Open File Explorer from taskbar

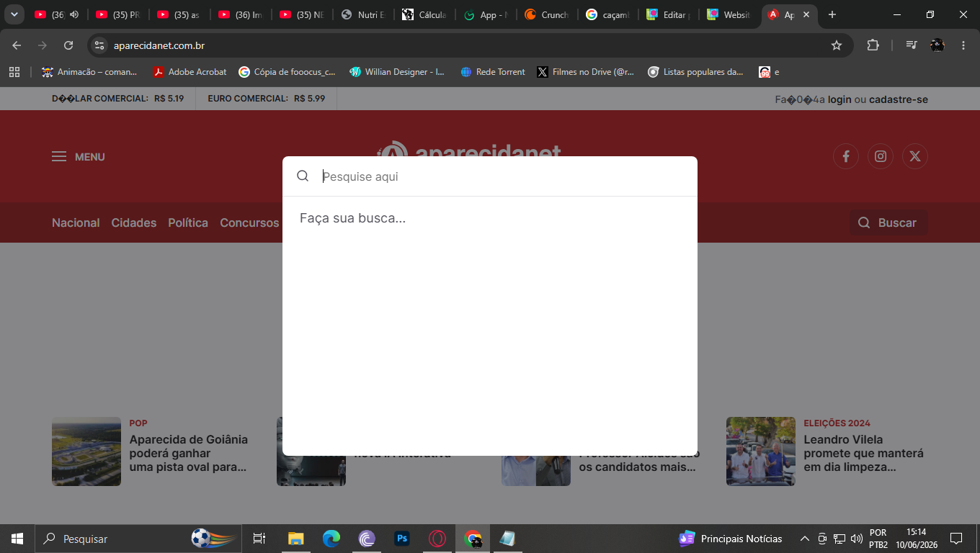295,539
